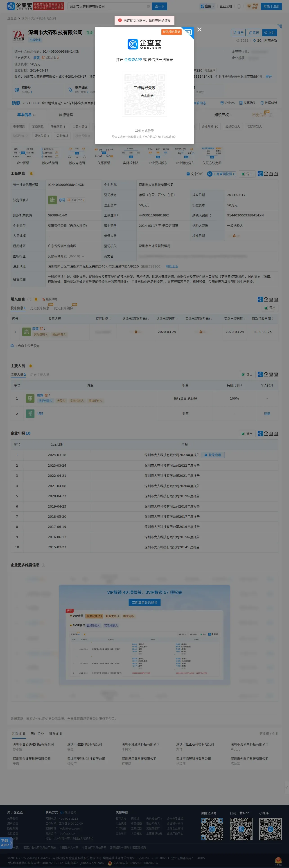Click 登录 | 注册 in header
This screenshot has width=289, height=868.
[271, 6]
